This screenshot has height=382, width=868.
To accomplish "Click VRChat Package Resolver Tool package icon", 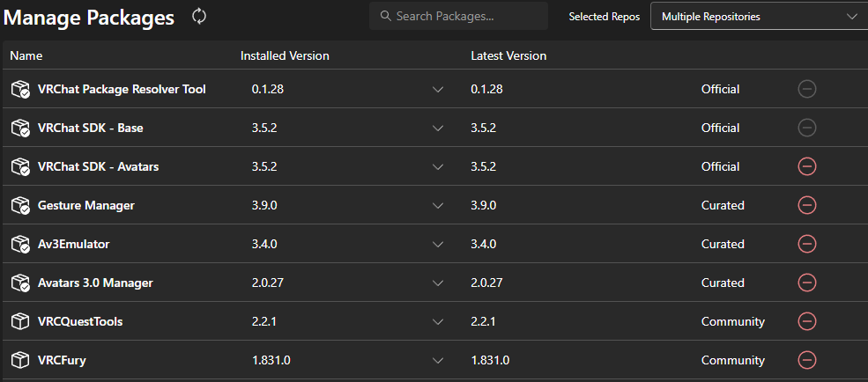I will pyautogui.click(x=20, y=89).
